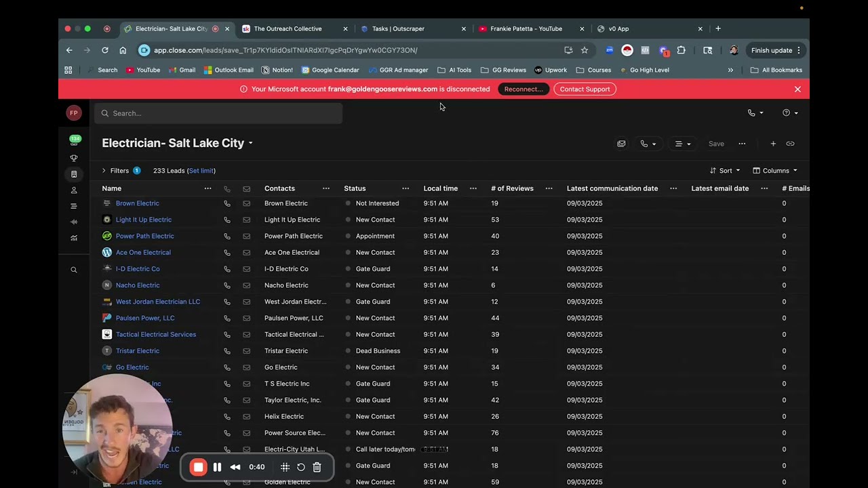Click the Dead Business status of Tristar Electric

tap(378, 351)
